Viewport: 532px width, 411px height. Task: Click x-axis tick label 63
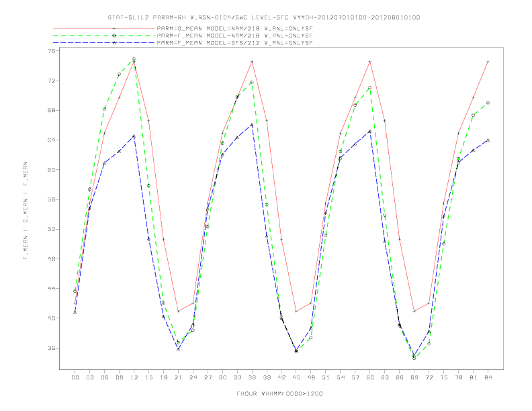pyautogui.click(x=385, y=377)
